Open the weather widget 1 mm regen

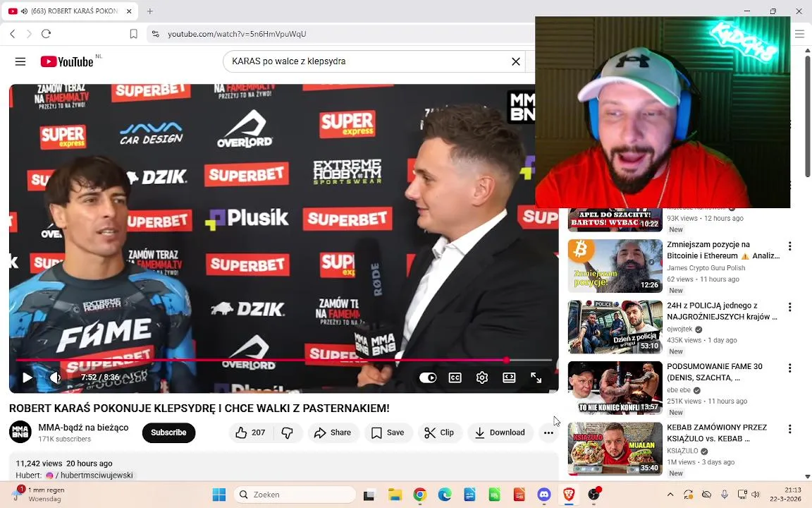[39, 495]
